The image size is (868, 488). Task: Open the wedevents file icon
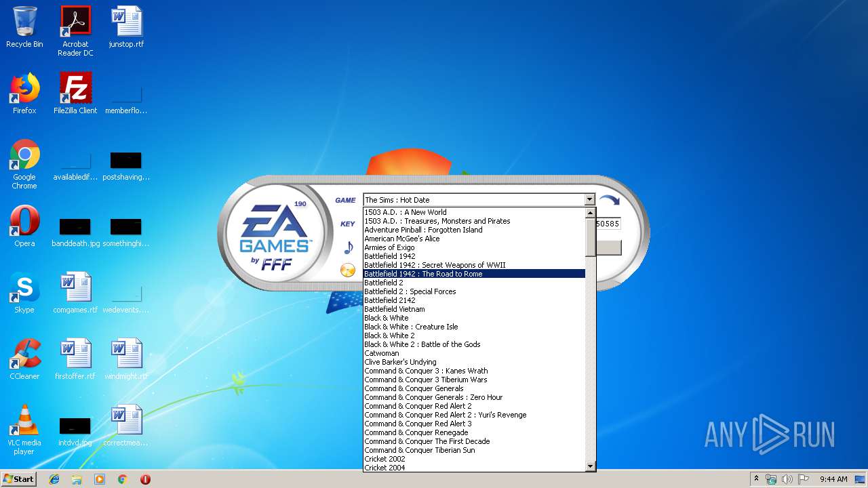coord(126,298)
